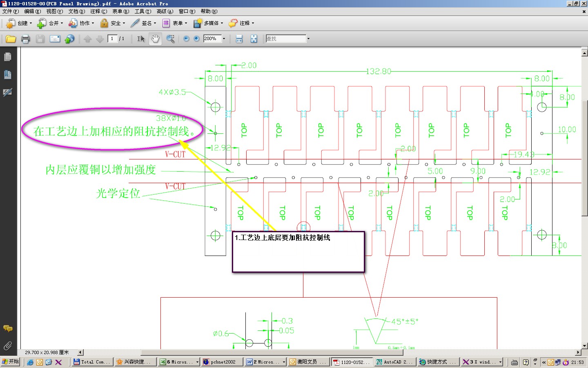Screen dimensions: 588x368
Task: Open the 高级 (Advanced) menu
Action: click(165, 11)
